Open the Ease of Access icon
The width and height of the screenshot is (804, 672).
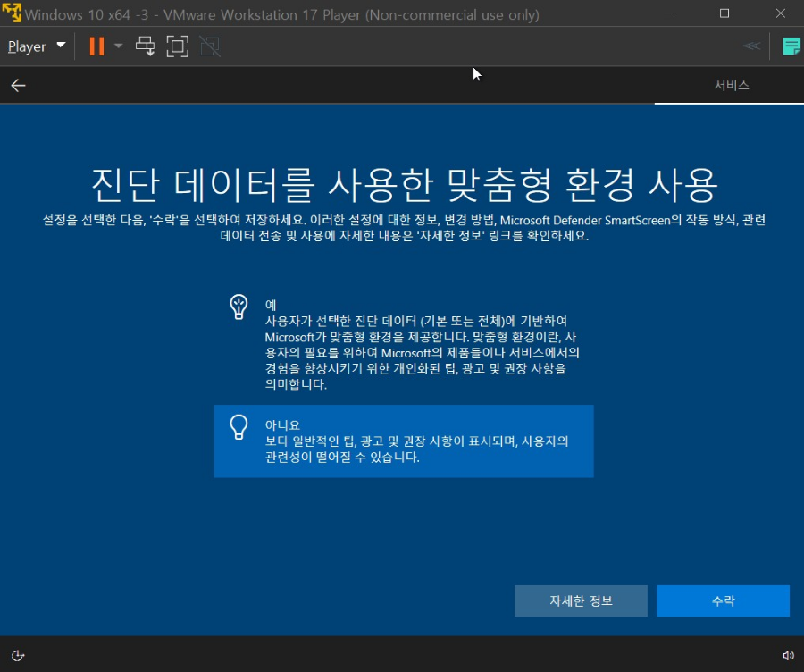18,656
